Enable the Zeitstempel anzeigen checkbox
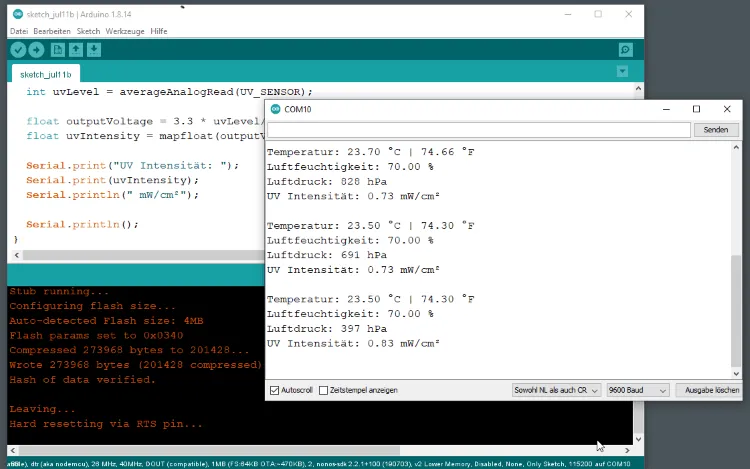 323,390
